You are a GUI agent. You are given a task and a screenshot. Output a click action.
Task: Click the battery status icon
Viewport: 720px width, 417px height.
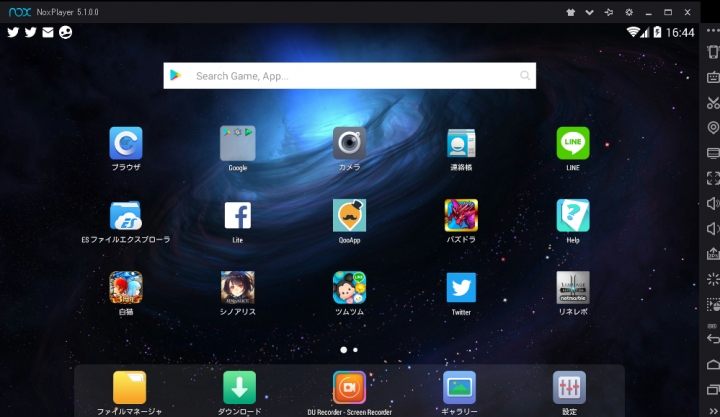click(x=657, y=32)
